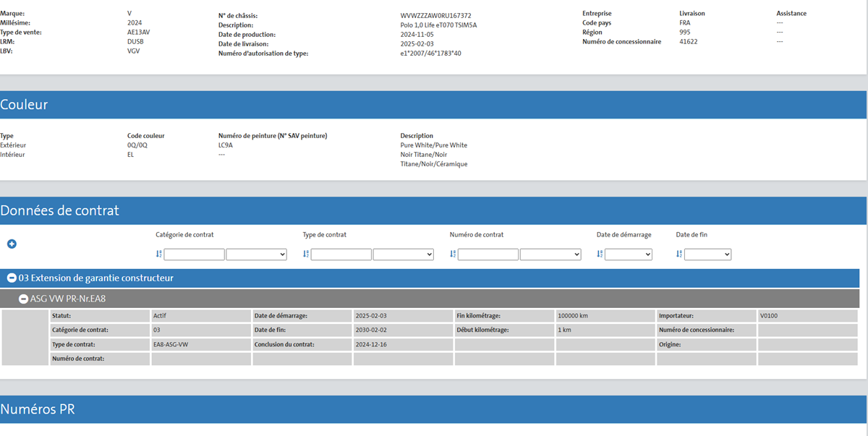Image resolution: width=868 pixels, height=436 pixels.
Task: Open the Date de démarrage dropdown
Action: pos(628,255)
